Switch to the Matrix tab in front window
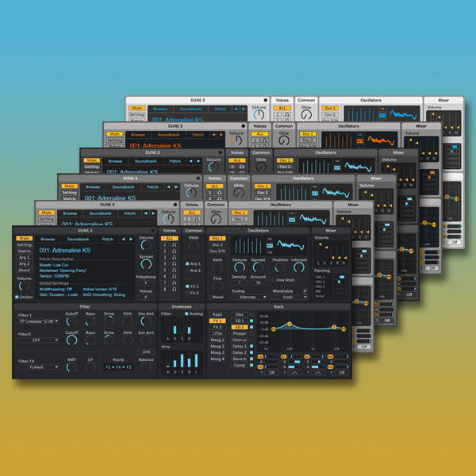476x476 pixels. 25,251
